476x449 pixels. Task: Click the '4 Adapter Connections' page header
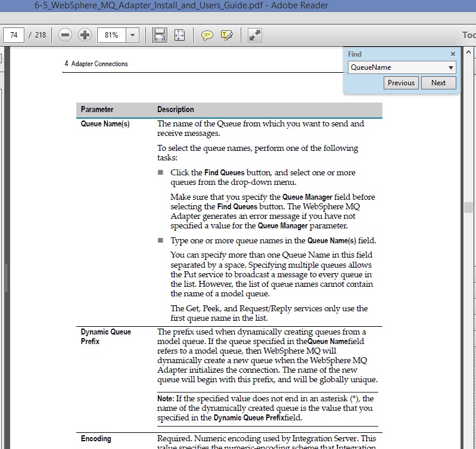click(x=96, y=64)
